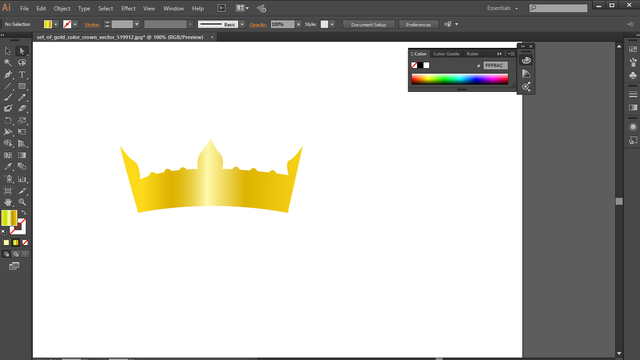Screen dimensions: 640x360
Task: Select the Pencil tool
Action: click(x=22, y=97)
